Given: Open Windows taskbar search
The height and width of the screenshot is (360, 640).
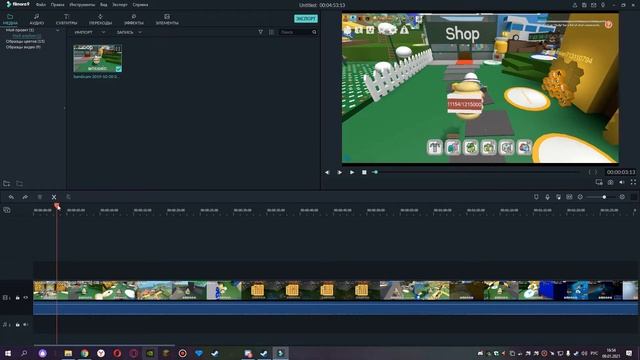Looking at the screenshot, I should [x=24, y=353].
